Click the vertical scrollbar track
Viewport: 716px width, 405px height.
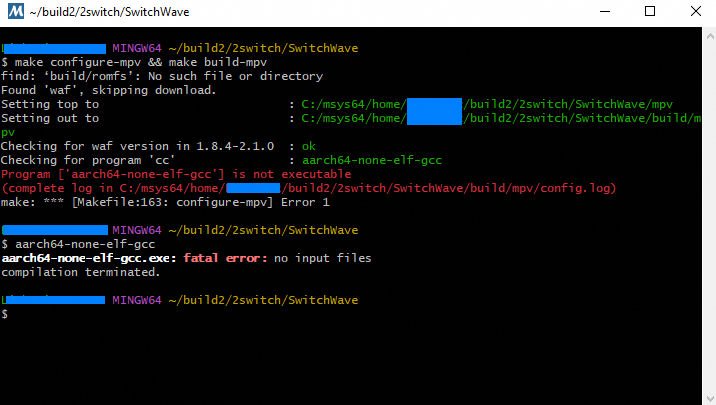[709, 216]
